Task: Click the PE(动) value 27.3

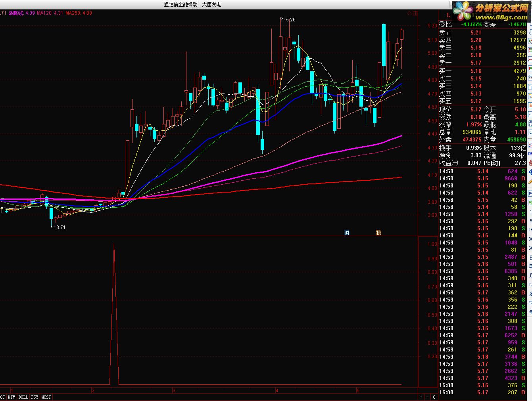Action: 520,163
